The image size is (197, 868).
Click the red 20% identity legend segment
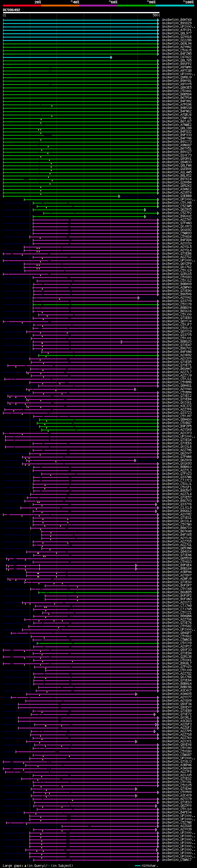(x=22, y=6)
